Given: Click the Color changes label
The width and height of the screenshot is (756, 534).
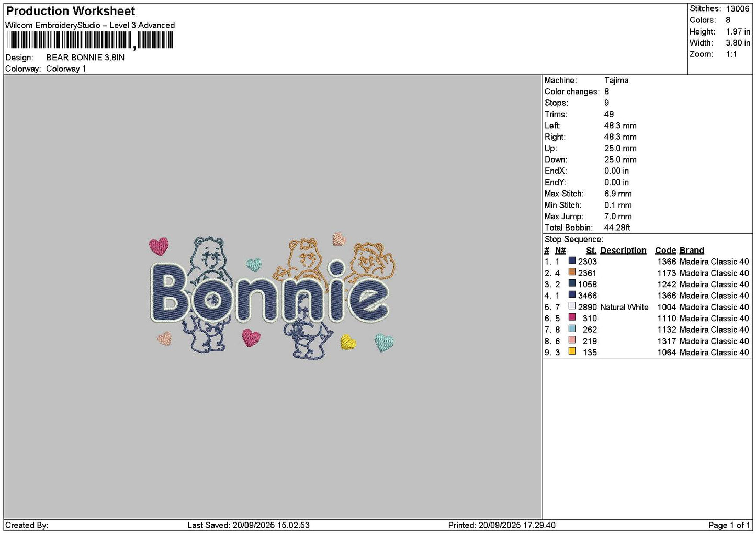Looking at the screenshot, I should pos(572,92).
